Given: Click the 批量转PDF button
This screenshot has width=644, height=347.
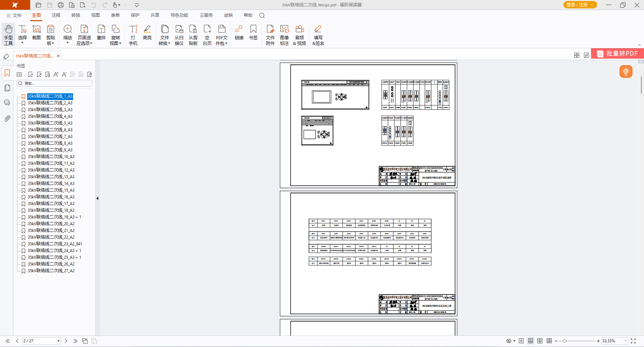Looking at the screenshot, I should point(618,54).
